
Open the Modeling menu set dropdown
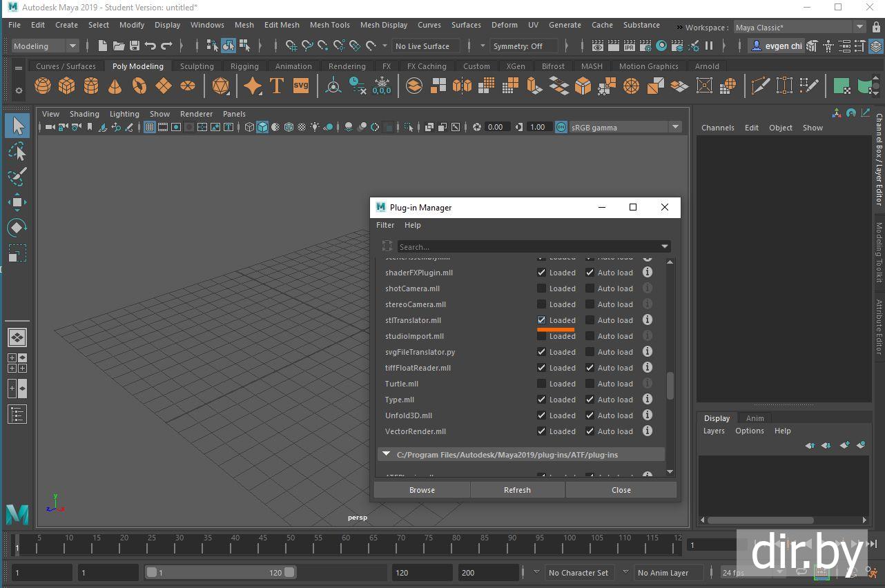pyautogui.click(x=46, y=46)
